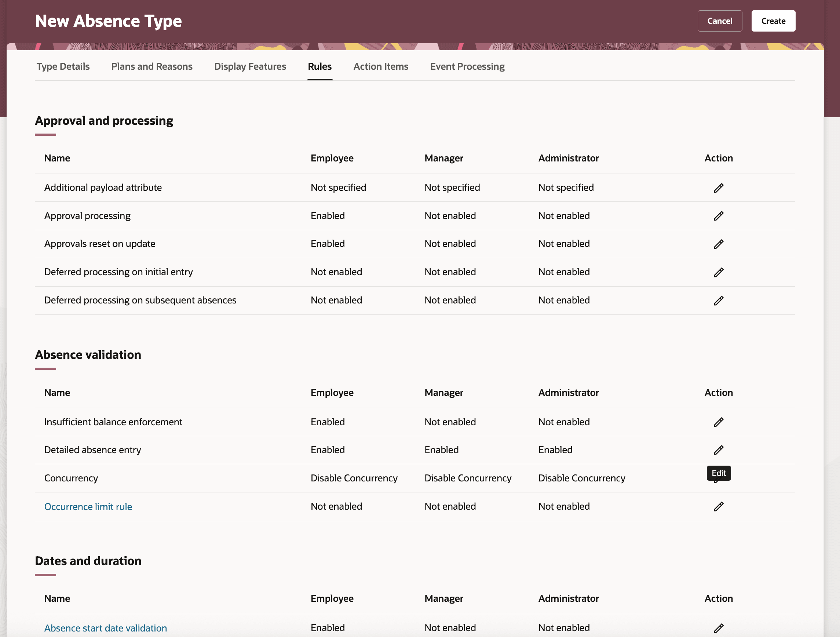Viewport: 840px width, 637px height.
Task: Edit the Detailed absence entry rule
Action: coord(719,450)
